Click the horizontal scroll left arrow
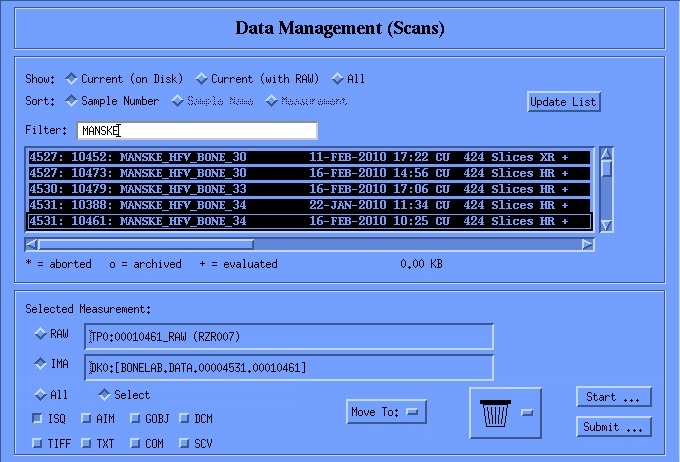Screen dimensions: 680x462 coord(31,245)
